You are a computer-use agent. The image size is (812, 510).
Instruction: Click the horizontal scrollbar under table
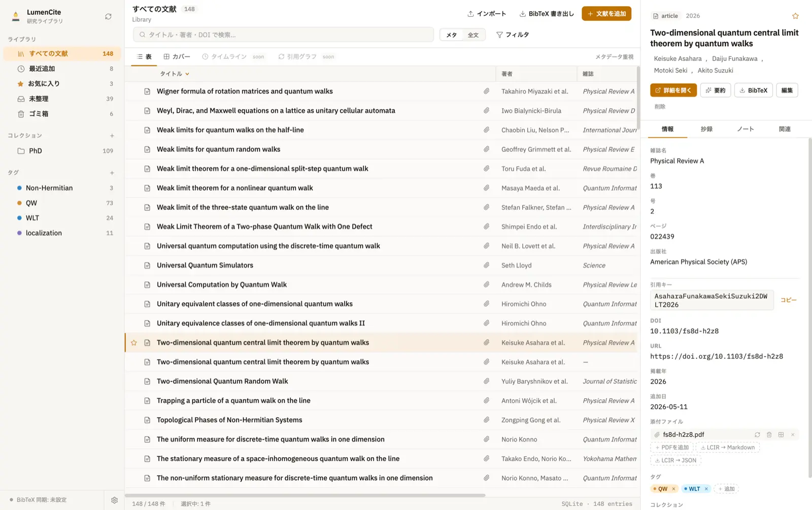305,495
